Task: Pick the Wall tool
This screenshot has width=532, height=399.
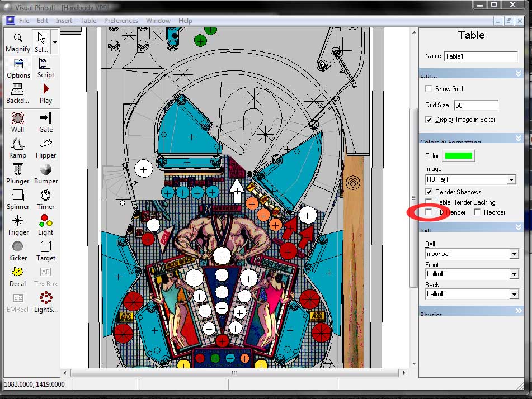Action: coord(18,122)
